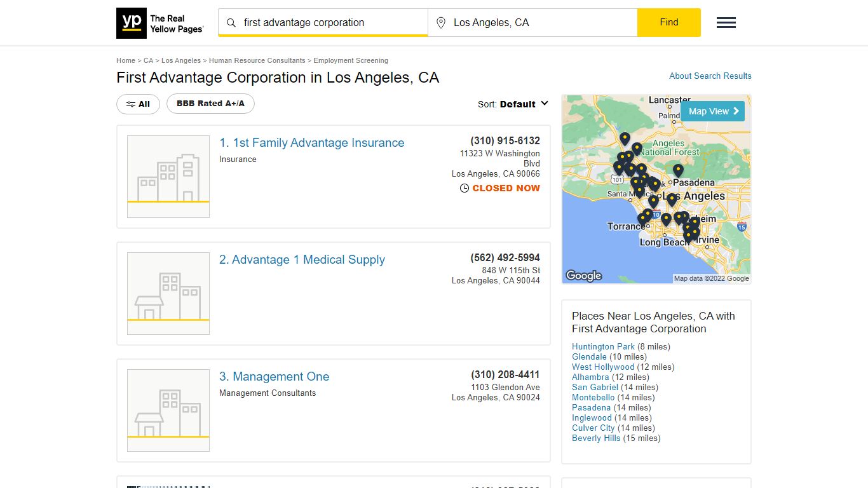Open Pasadena nearby link

(x=591, y=407)
